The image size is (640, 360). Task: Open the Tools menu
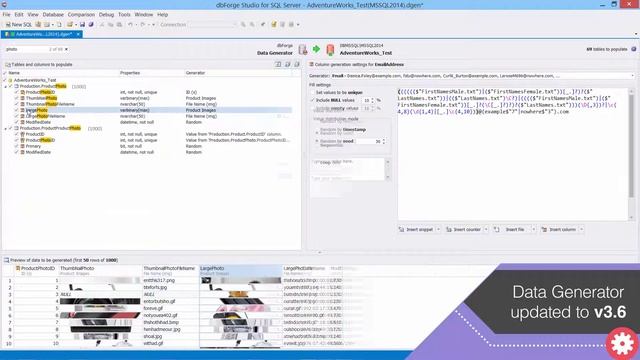(x=124, y=15)
